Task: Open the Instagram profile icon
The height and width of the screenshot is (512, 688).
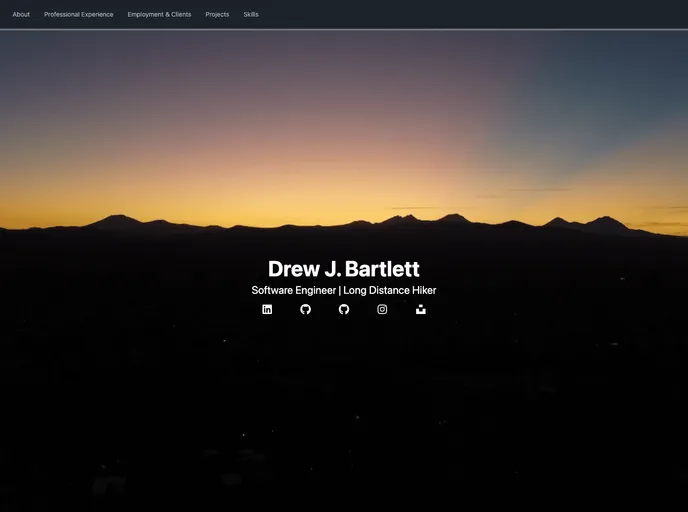Action: (x=382, y=309)
